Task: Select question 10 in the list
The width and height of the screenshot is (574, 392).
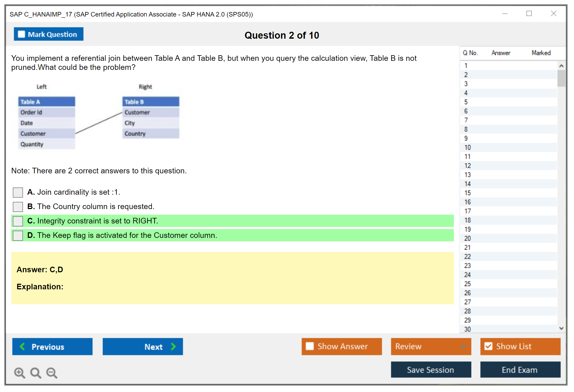Action: point(467,147)
